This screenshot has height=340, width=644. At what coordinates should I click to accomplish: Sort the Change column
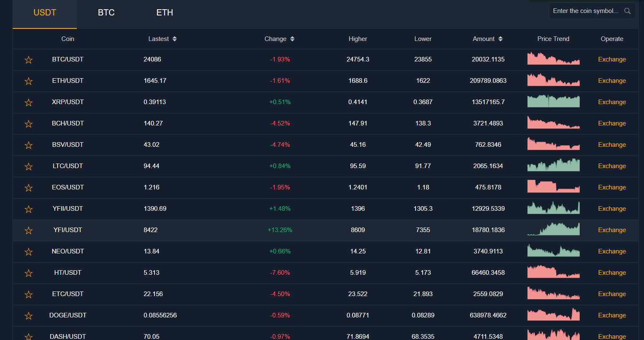click(292, 39)
